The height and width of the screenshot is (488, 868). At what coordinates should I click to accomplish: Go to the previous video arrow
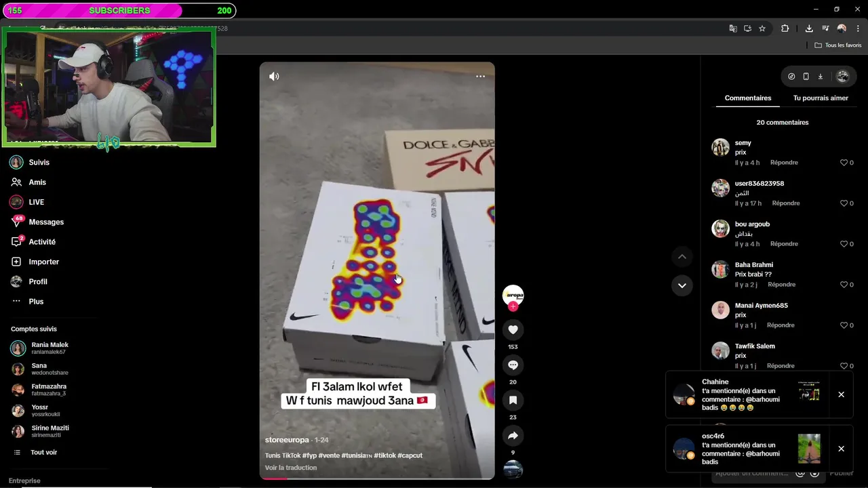[682, 257]
